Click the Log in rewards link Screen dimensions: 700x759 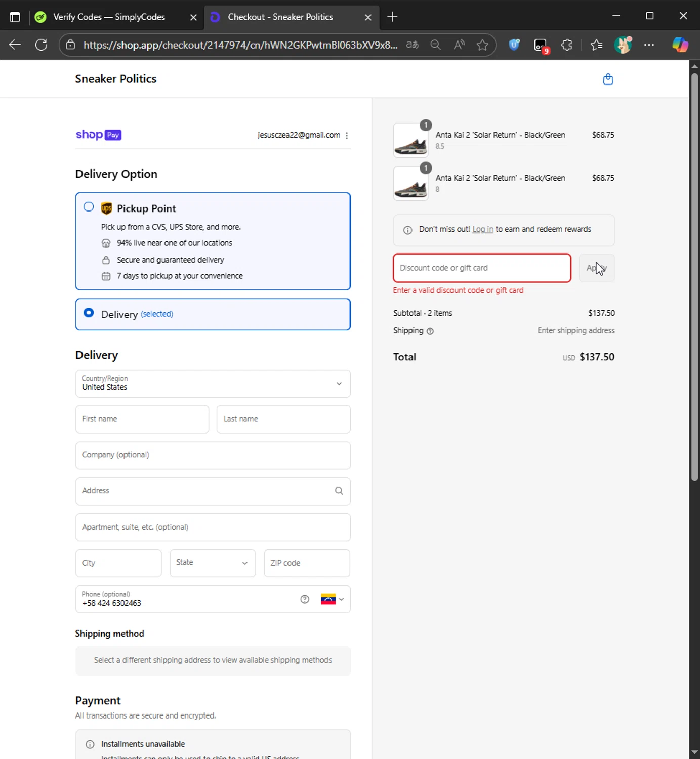(x=482, y=229)
